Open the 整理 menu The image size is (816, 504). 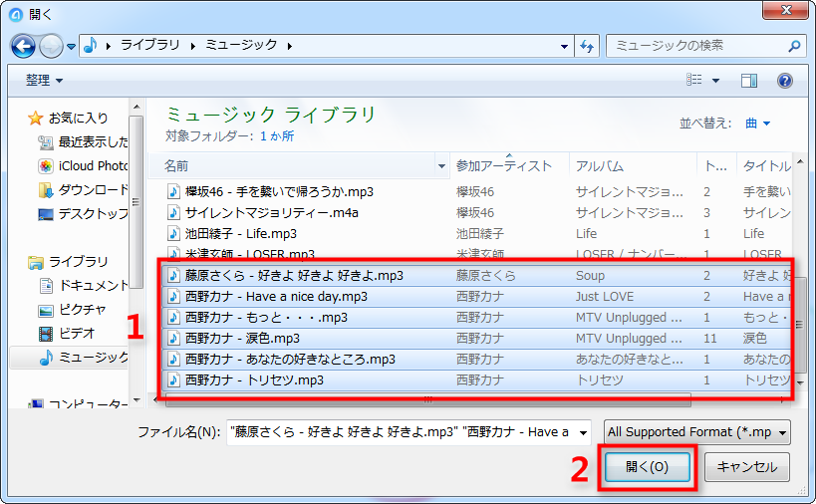pos(44,80)
